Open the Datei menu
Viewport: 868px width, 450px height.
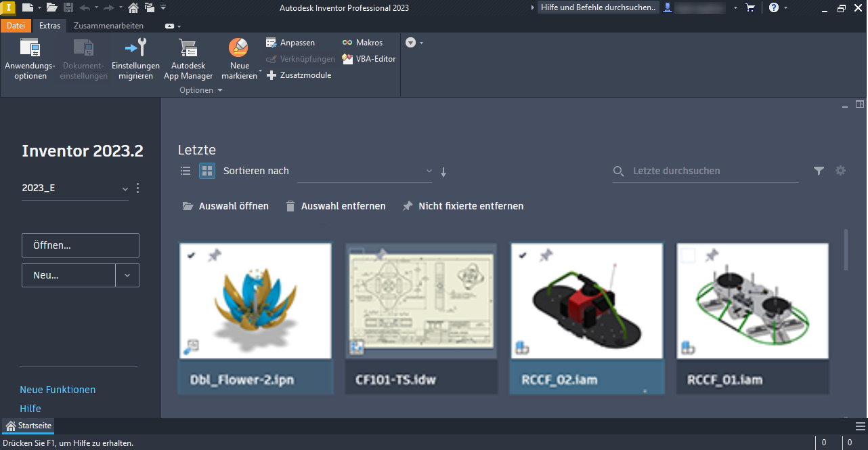point(16,26)
